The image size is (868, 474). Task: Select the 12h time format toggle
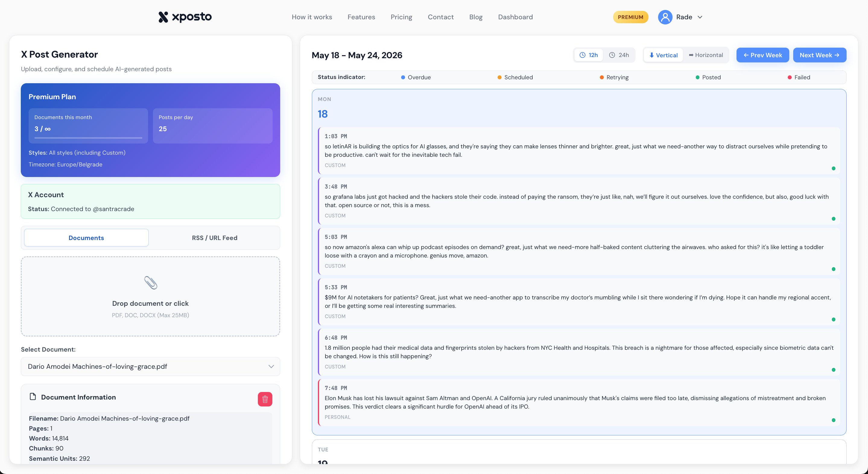[x=588, y=55]
